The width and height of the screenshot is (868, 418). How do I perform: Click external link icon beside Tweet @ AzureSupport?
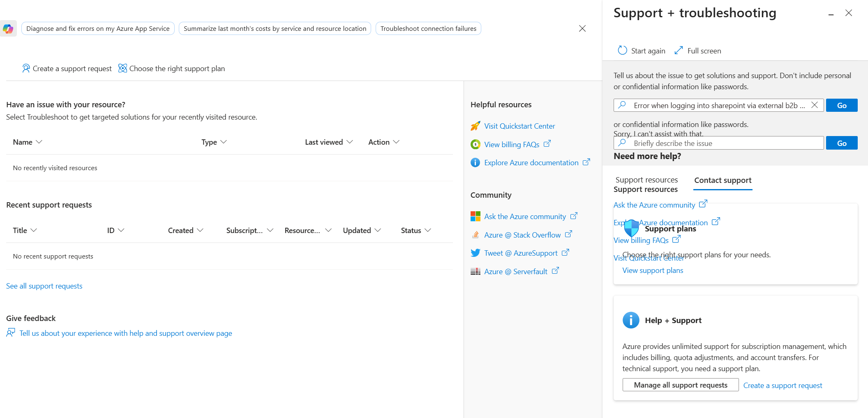point(566,252)
